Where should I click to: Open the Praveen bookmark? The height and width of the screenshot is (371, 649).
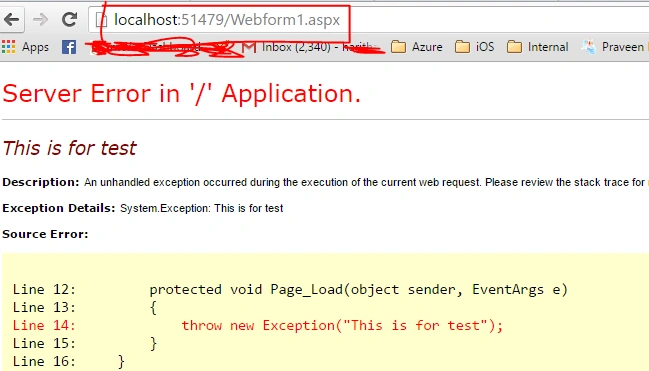(x=614, y=47)
